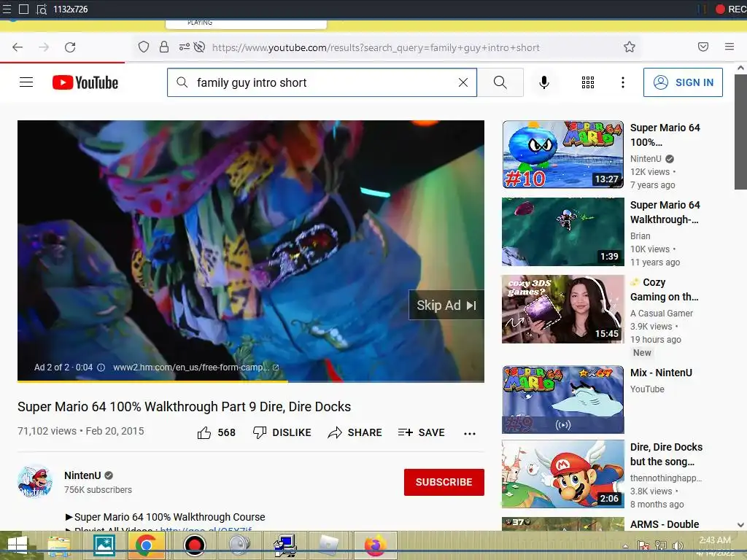747x560 pixels.
Task: Go to the YouTube home logo
Action: [x=85, y=82]
